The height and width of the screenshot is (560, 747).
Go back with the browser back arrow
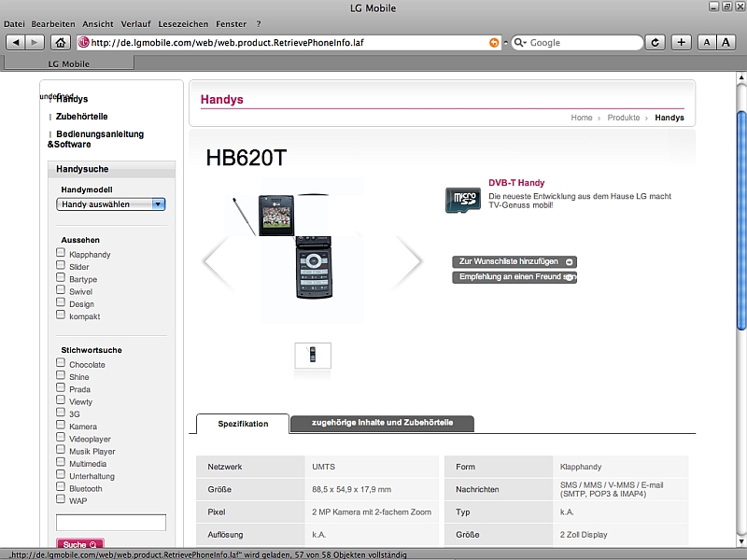coord(15,42)
